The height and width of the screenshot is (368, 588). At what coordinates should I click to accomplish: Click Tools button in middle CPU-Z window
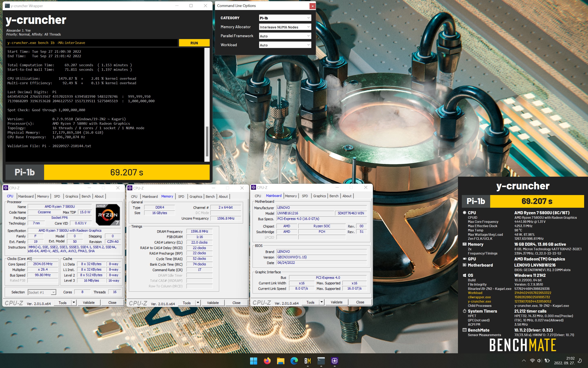(187, 303)
